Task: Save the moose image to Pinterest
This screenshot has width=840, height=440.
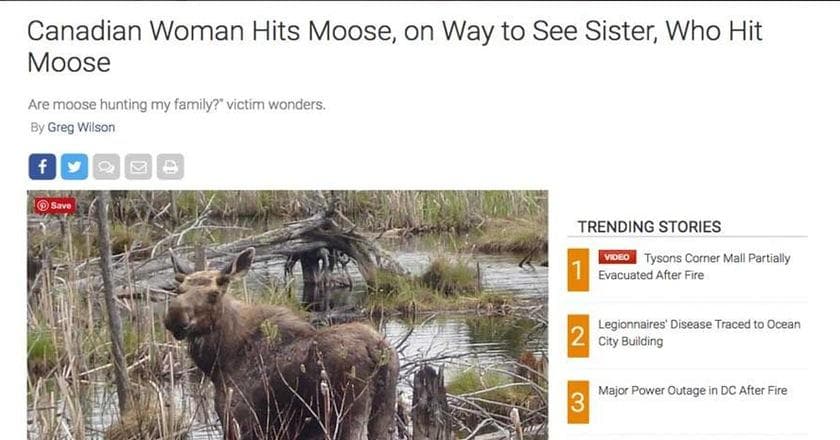Action: coord(55,205)
